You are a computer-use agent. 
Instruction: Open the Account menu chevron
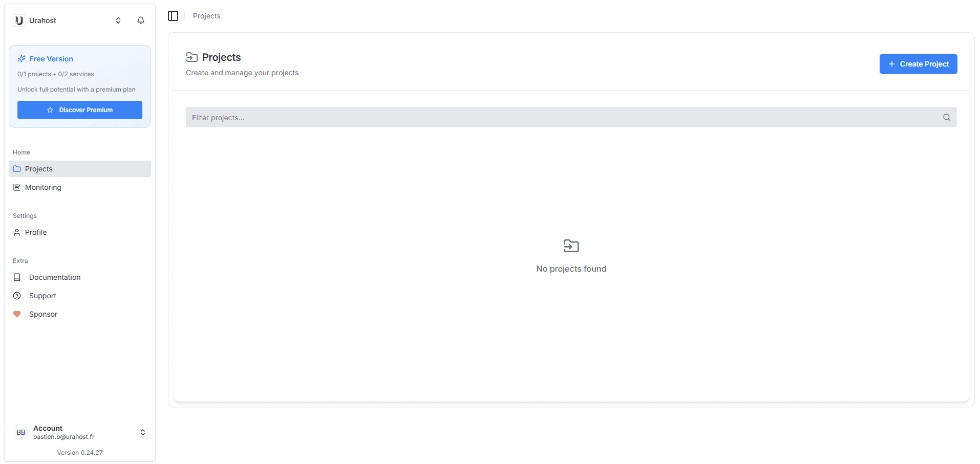click(x=143, y=432)
